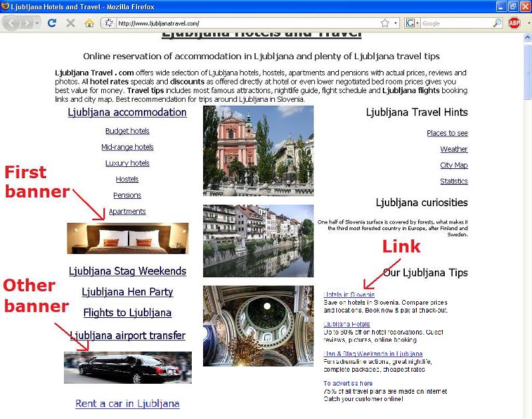
Task: Expand the URL bar history dropdown
Action: tap(396, 23)
